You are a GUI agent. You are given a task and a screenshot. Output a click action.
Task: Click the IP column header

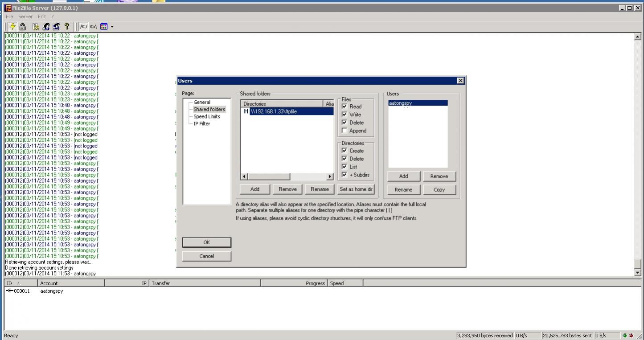(x=127, y=283)
